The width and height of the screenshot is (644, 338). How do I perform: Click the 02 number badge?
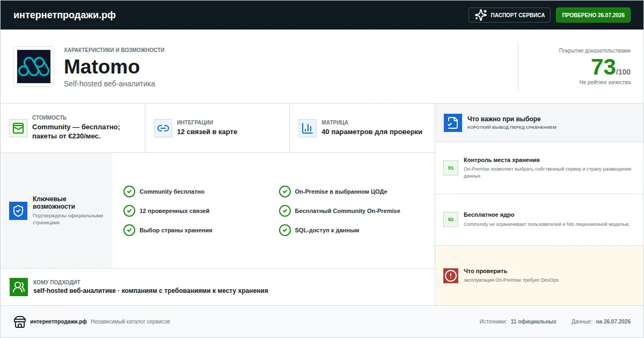coord(451,219)
